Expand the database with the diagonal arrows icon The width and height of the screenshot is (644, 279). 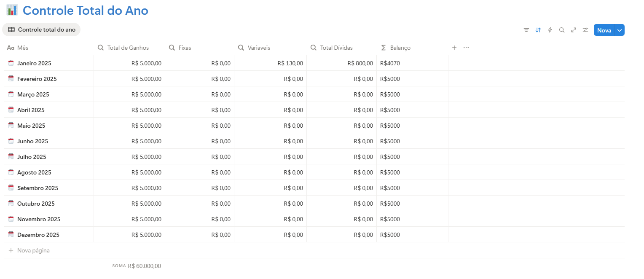573,30
